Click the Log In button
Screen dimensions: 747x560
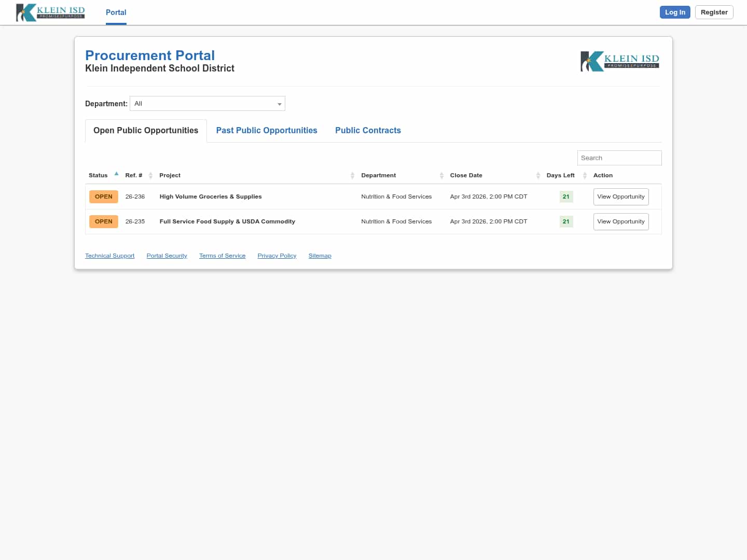coord(675,12)
